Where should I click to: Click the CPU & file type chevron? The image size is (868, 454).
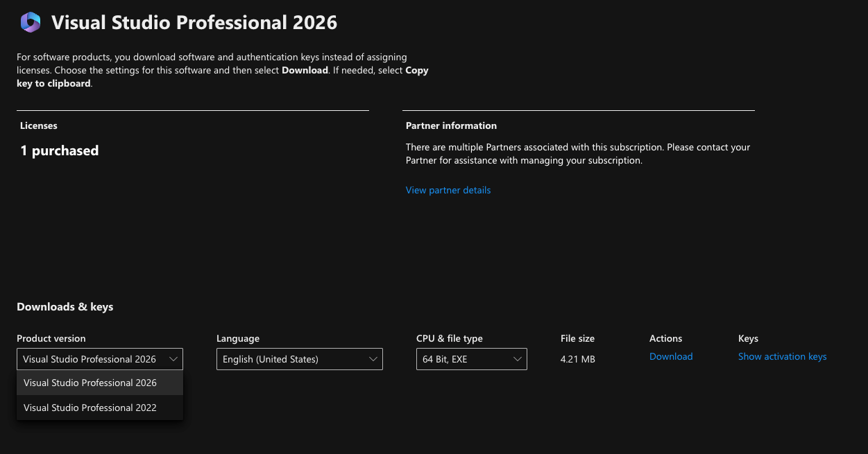pos(517,359)
